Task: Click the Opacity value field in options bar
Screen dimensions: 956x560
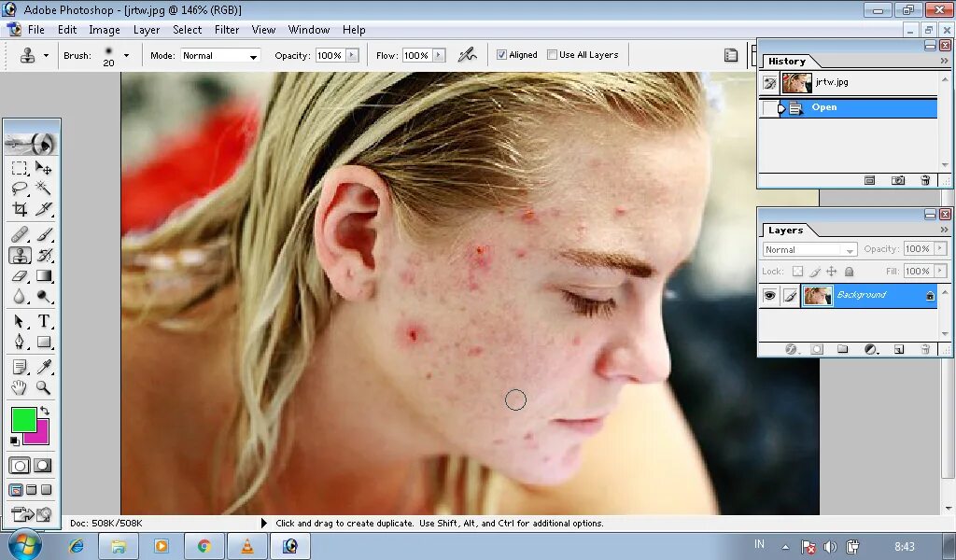Action: tap(330, 55)
